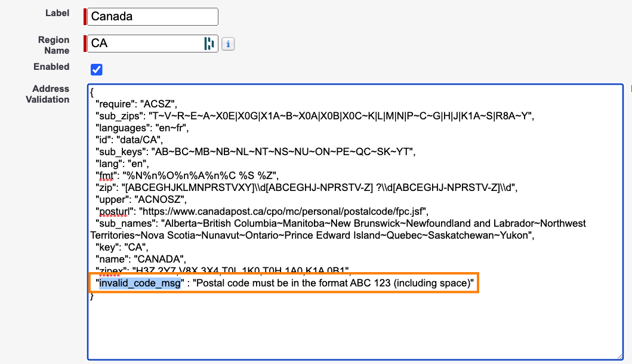Click into the Label field containing Canada
The image size is (632, 364).
coord(152,17)
